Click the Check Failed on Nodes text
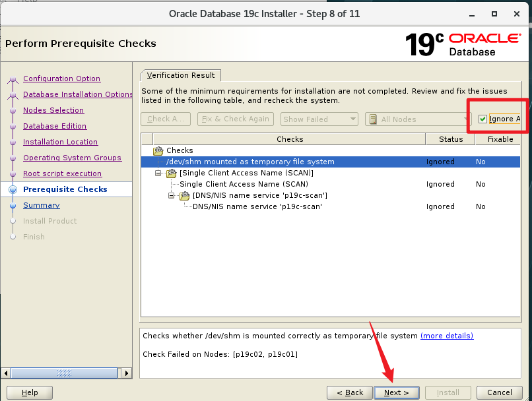The width and height of the screenshot is (532, 401). click(220, 355)
